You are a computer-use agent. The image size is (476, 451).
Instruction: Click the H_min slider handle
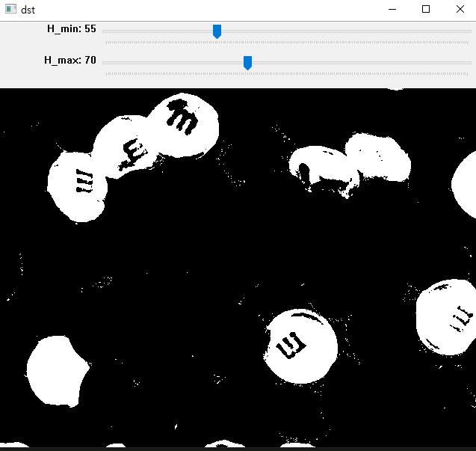(x=217, y=31)
